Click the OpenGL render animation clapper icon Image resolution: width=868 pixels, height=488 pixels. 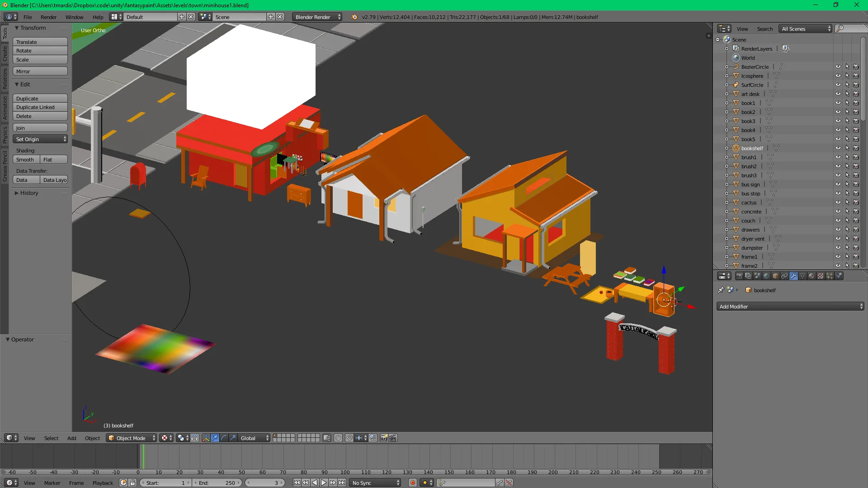pyautogui.click(x=393, y=438)
